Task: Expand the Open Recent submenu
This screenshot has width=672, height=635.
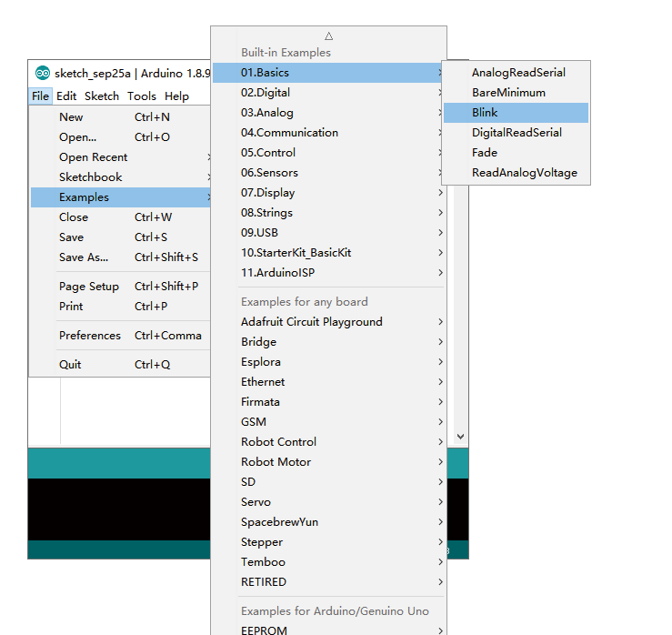Action: tap(120, 157)
